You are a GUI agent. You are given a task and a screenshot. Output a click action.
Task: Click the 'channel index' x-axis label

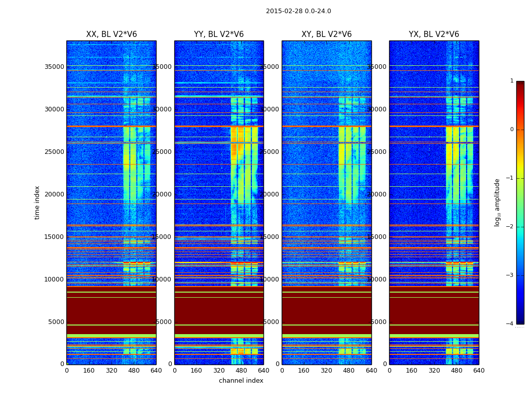click(241, 381)
